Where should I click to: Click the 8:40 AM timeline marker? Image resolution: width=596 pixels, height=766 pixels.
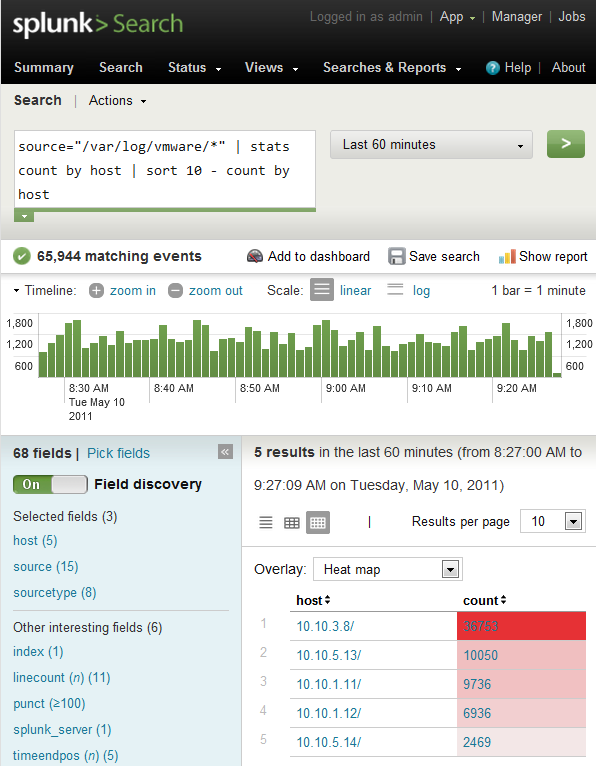tap(173, 388)
